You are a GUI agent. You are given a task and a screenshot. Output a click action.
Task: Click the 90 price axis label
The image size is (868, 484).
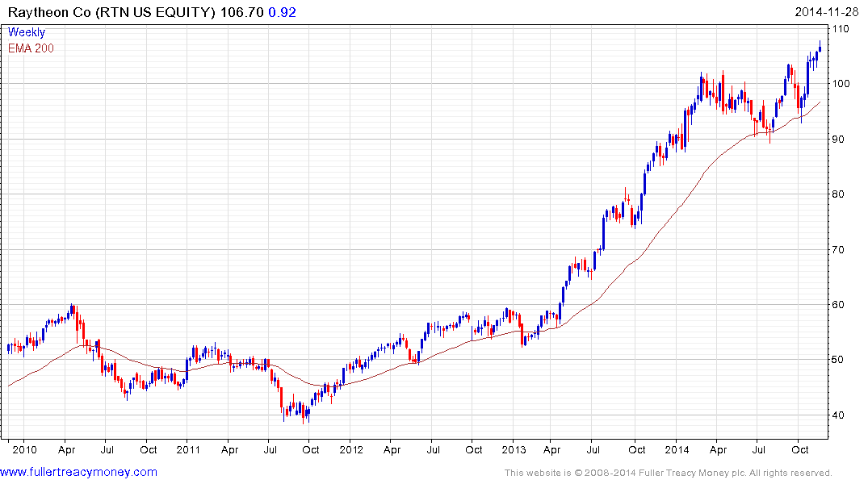838,139
